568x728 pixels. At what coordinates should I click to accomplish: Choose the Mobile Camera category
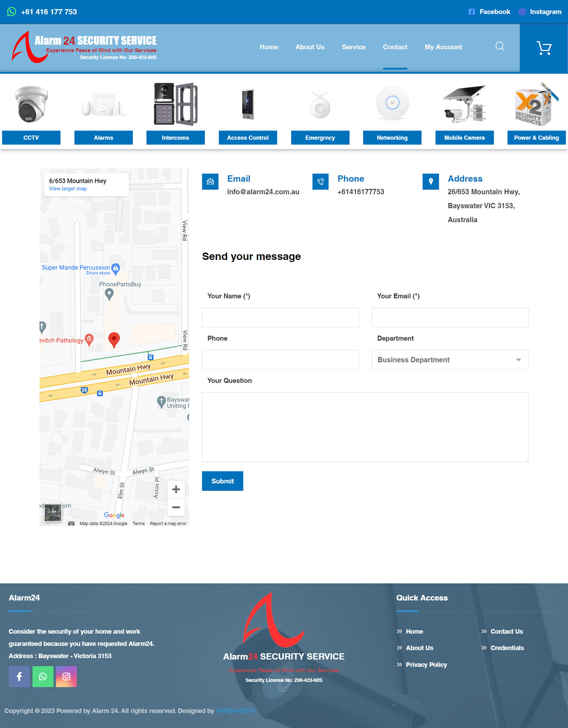pos(464,138)
